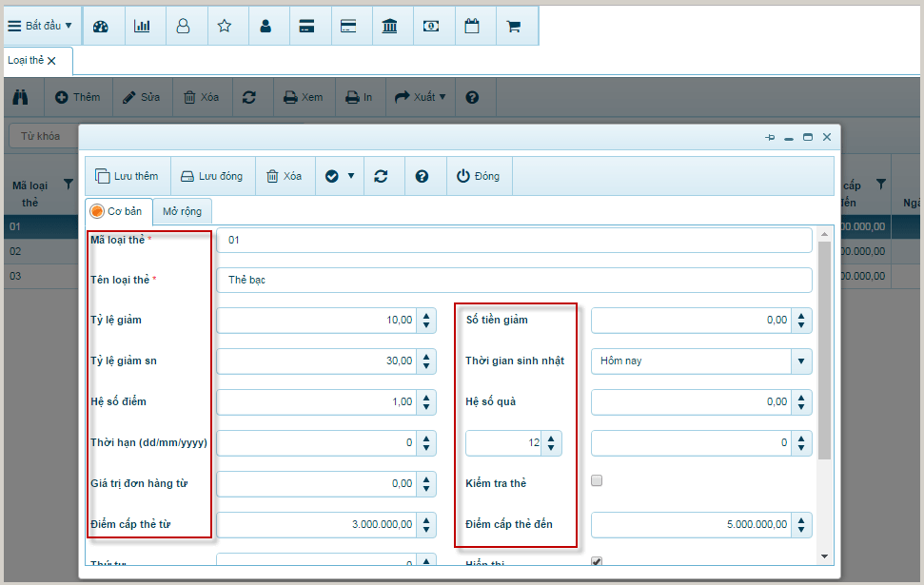Click the scrollbar down arrow in dialog
The height and width of the screenshot is (585, 924).
pos(824,556)
